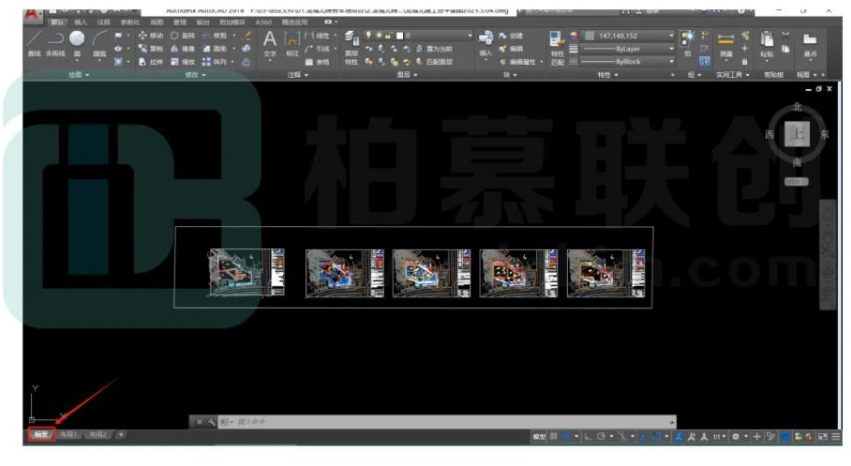Click the Text (文字) tool

coord(270,43)
